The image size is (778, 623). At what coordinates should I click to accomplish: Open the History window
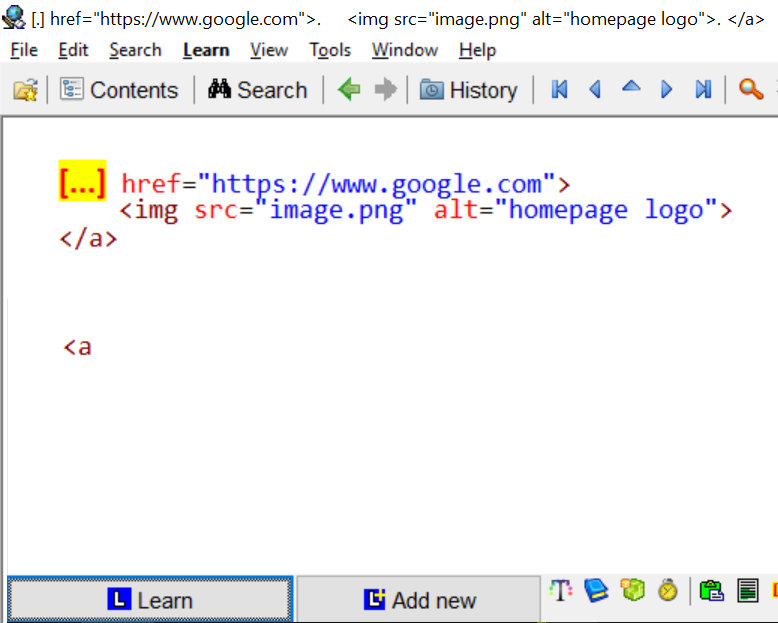click(468, 90)
